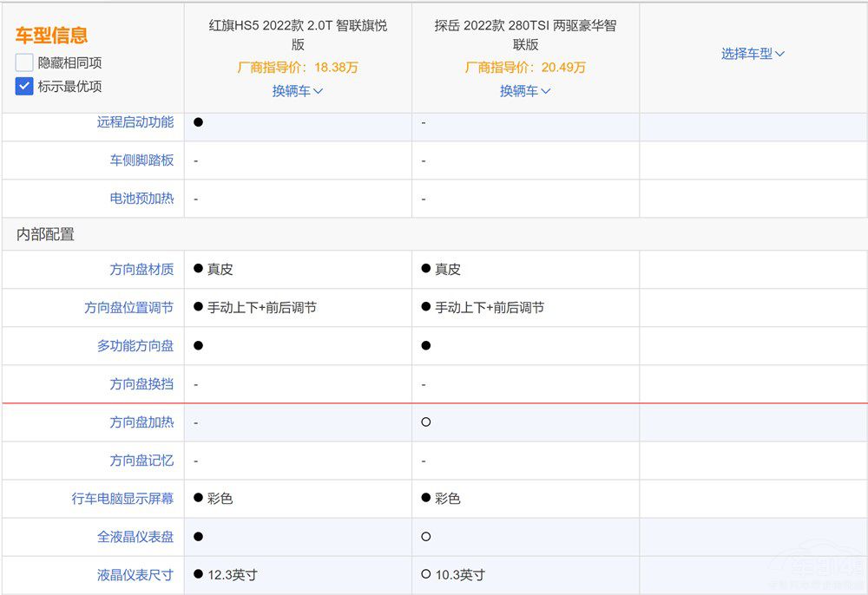
Task: Click the hollow circle for 探岳 方向盘加热
Action: pos(425,422)
